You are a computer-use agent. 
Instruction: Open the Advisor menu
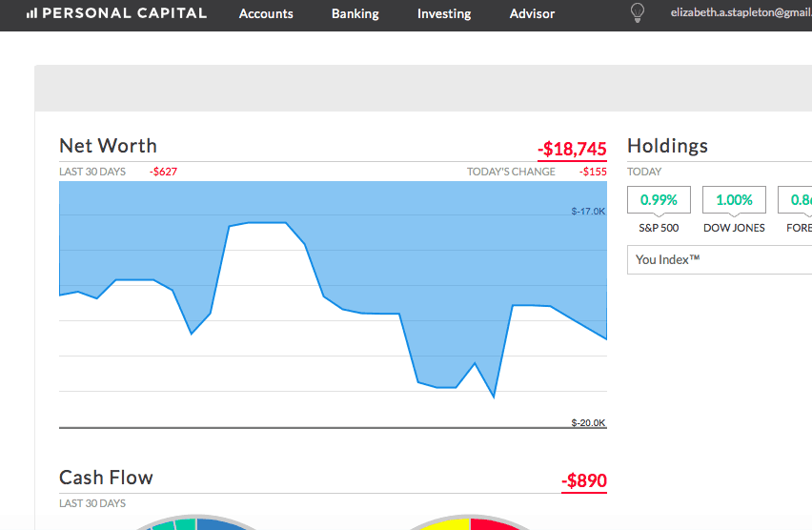pyautogui.click(x=532, y=13)
